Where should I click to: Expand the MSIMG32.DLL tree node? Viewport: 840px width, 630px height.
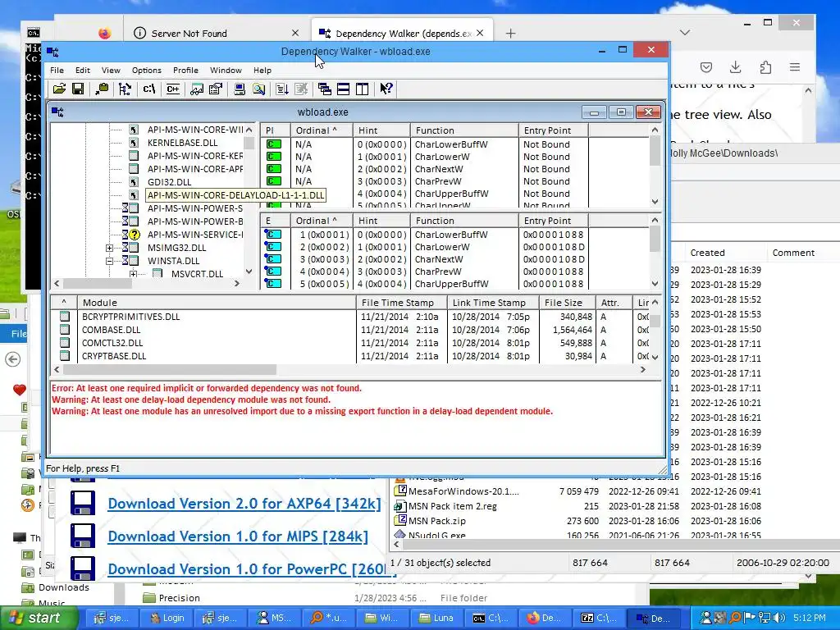[109, 248]
